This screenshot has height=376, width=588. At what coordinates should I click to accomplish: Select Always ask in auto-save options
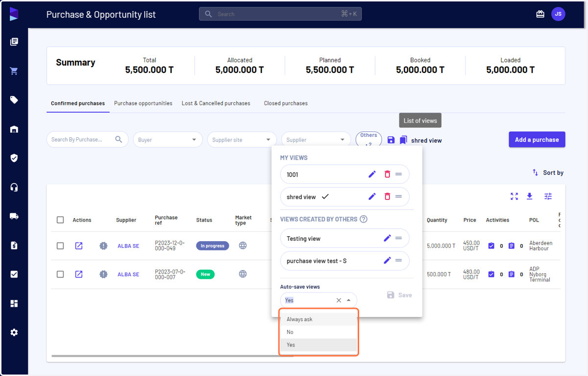[319, 319]
